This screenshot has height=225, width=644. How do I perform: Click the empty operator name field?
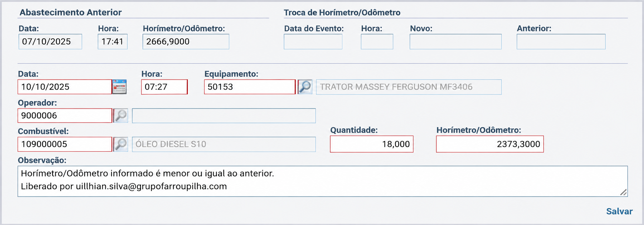[224, 116]
